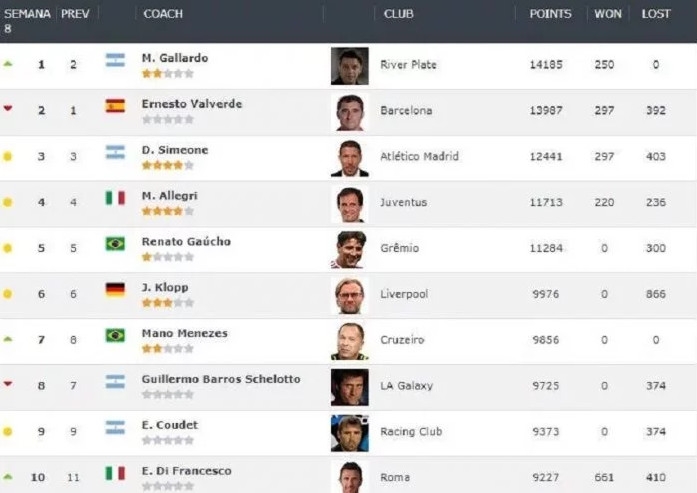Click the E. Coudet portrait thumbnail
697x493 pixels.
click(x=350, y=433)
